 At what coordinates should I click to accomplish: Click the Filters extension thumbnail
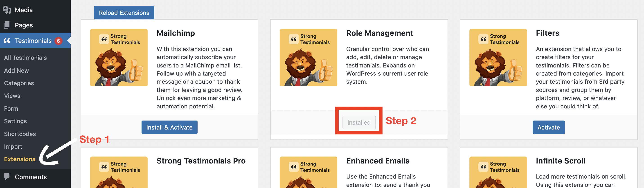498,58
